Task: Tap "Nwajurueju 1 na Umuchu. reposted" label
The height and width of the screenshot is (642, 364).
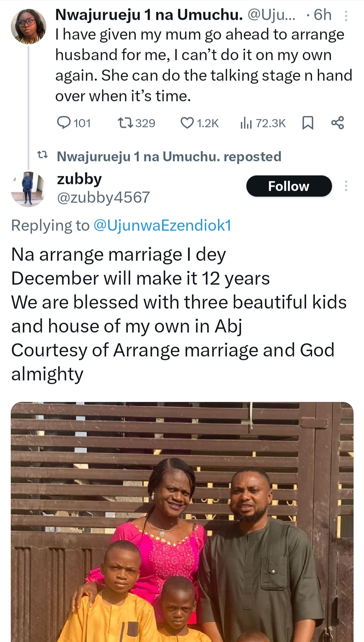Action: (x=169, y=156)
